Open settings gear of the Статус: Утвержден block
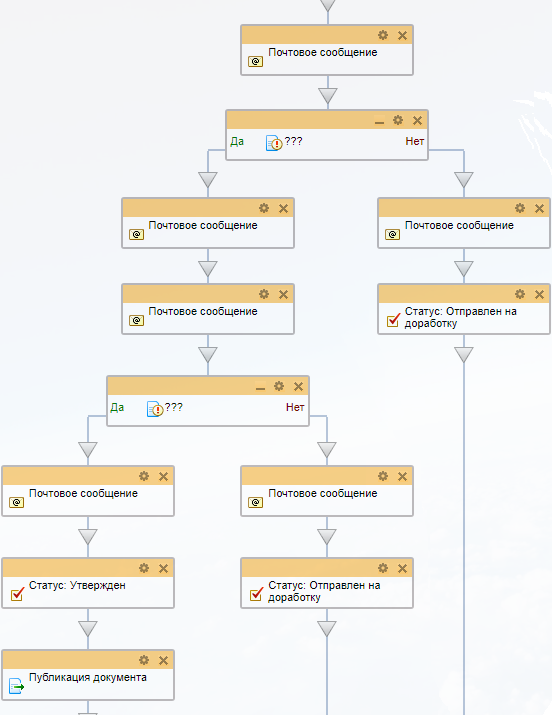This screenshot has width=552, height=715. click(x=144, y=568)
